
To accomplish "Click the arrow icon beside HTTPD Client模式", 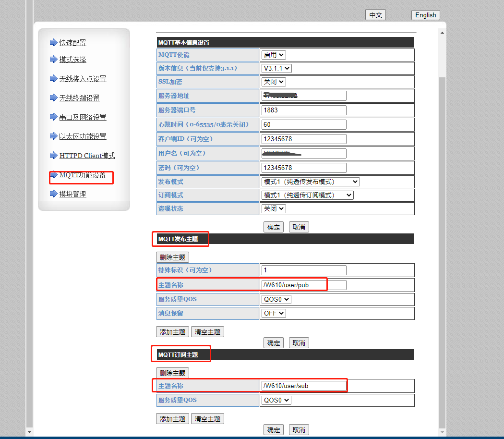I will click(53, 156).
